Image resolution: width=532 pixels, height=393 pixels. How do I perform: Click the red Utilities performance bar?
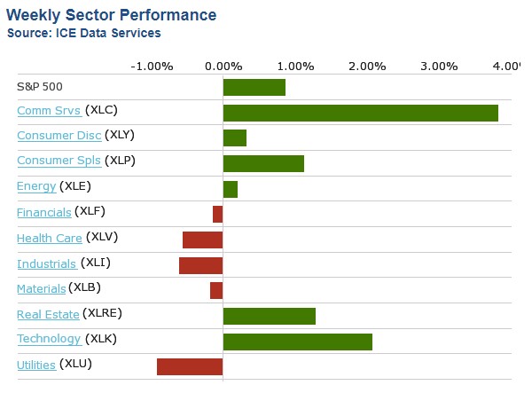point(190,366)
